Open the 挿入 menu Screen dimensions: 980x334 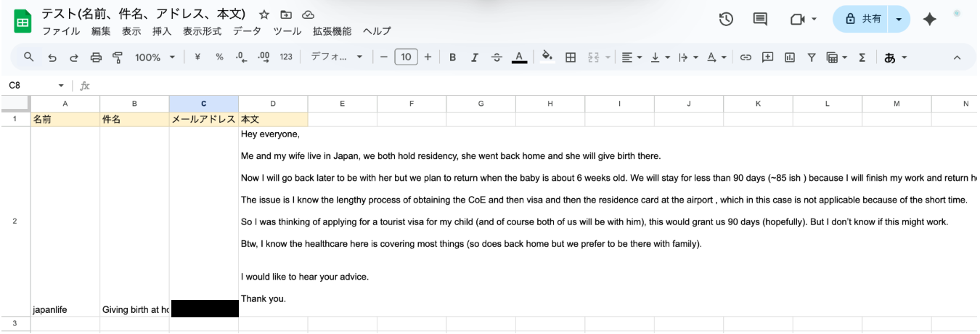[x=162, y=31]
